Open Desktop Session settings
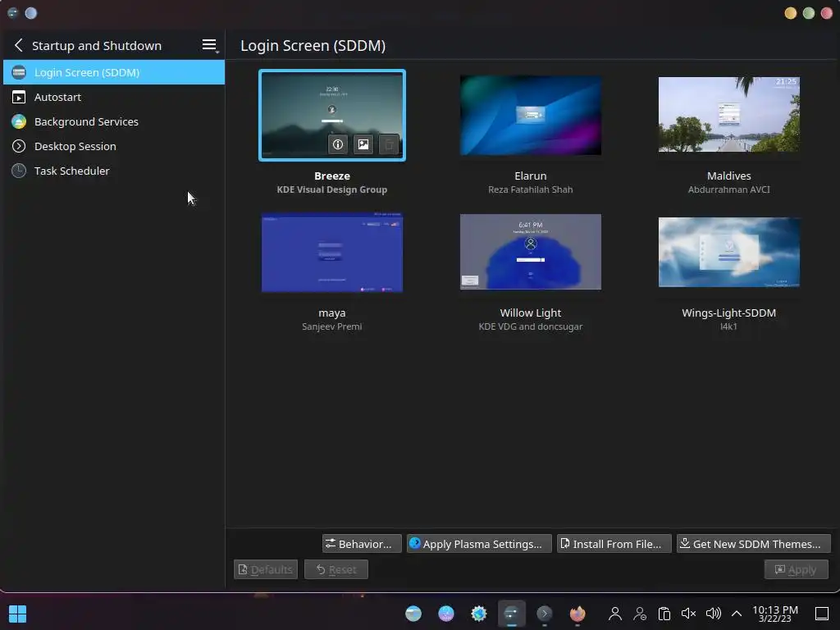The height and width of the screenshot is (630, 840). click(x=113, y=146)
